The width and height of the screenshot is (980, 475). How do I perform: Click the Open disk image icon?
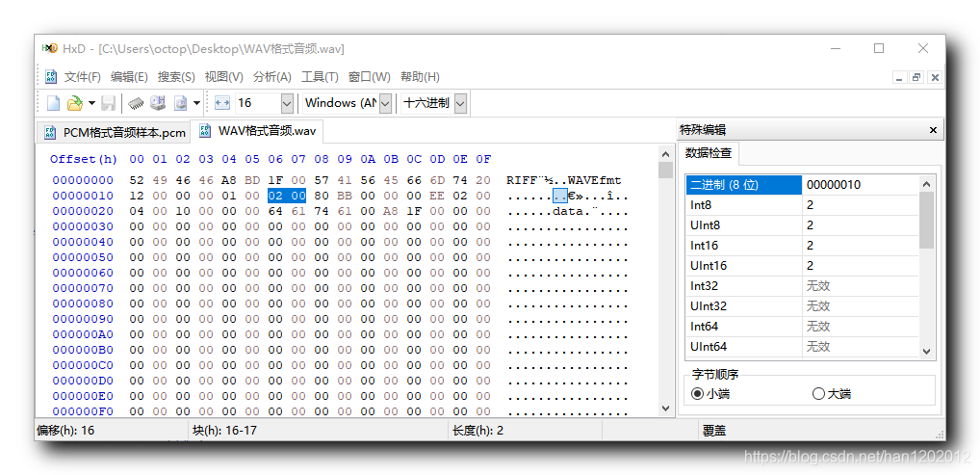point(181,103)
